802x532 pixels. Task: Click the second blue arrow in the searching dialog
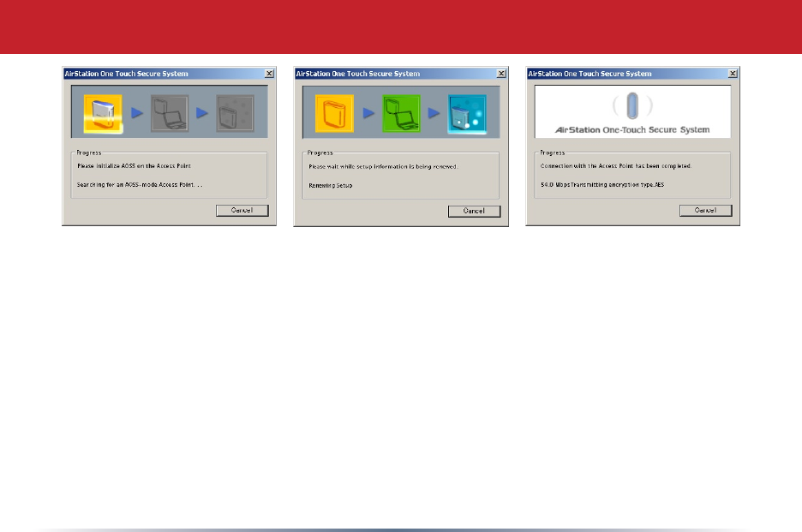(x=202, y=112)
